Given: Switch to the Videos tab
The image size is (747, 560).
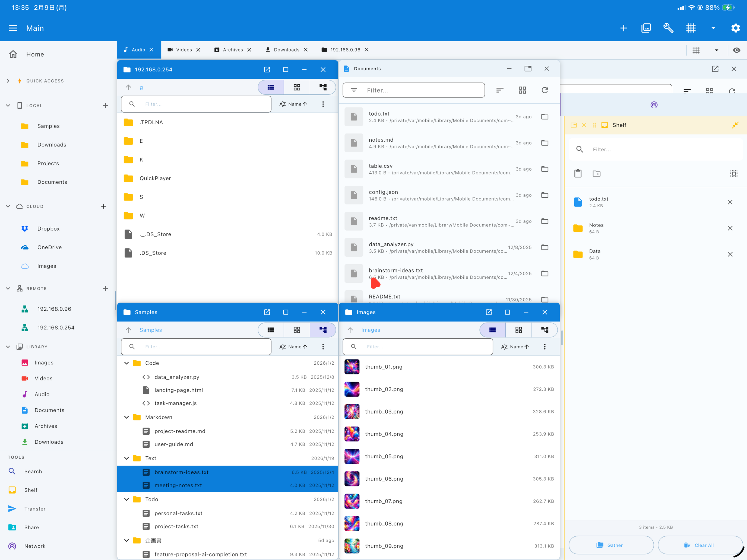Looking at the screenshot, I should point(184,50).
